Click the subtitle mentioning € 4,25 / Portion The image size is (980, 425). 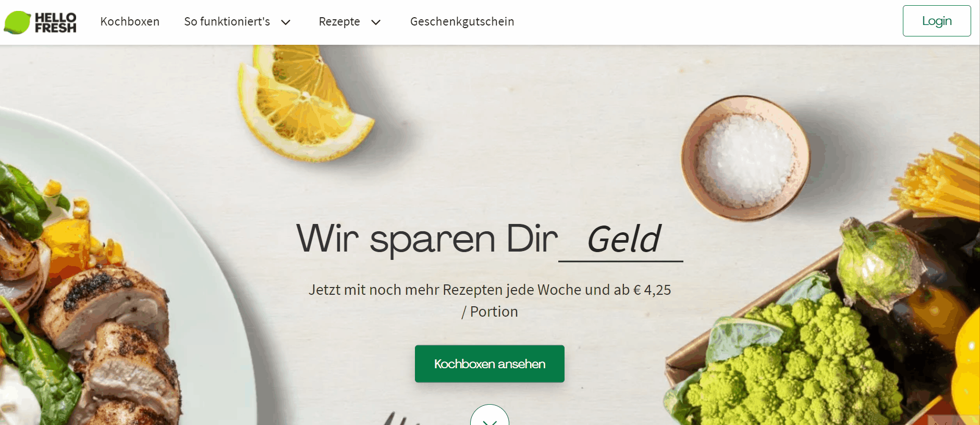tap(489, 301)
